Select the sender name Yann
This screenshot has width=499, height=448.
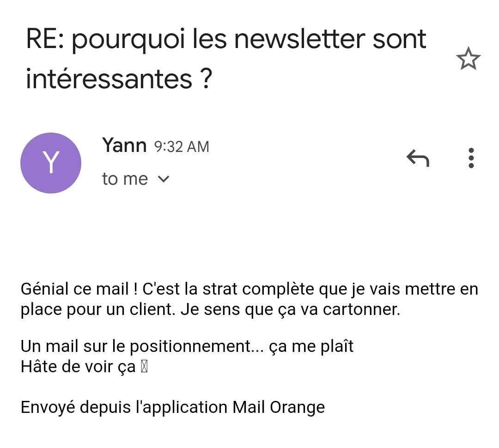click(124, 145)
